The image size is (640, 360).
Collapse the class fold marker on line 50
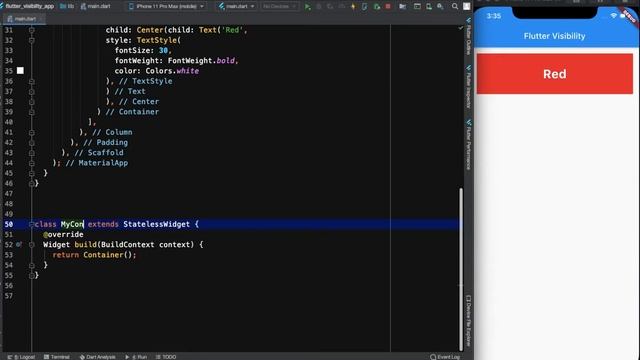[x=31, y=224]
